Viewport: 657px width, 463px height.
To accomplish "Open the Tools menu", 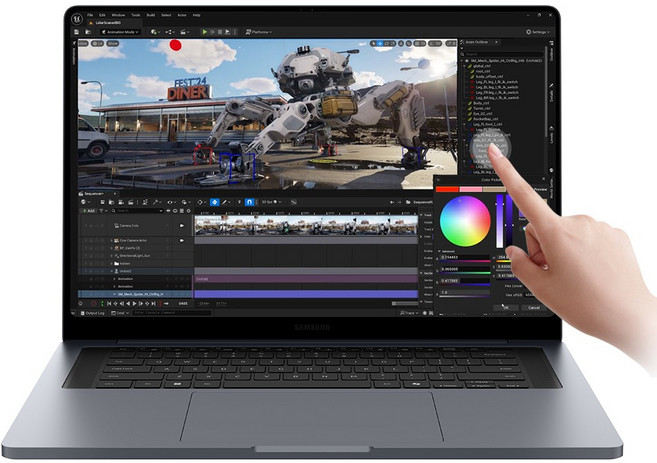I will click(136, 15).
